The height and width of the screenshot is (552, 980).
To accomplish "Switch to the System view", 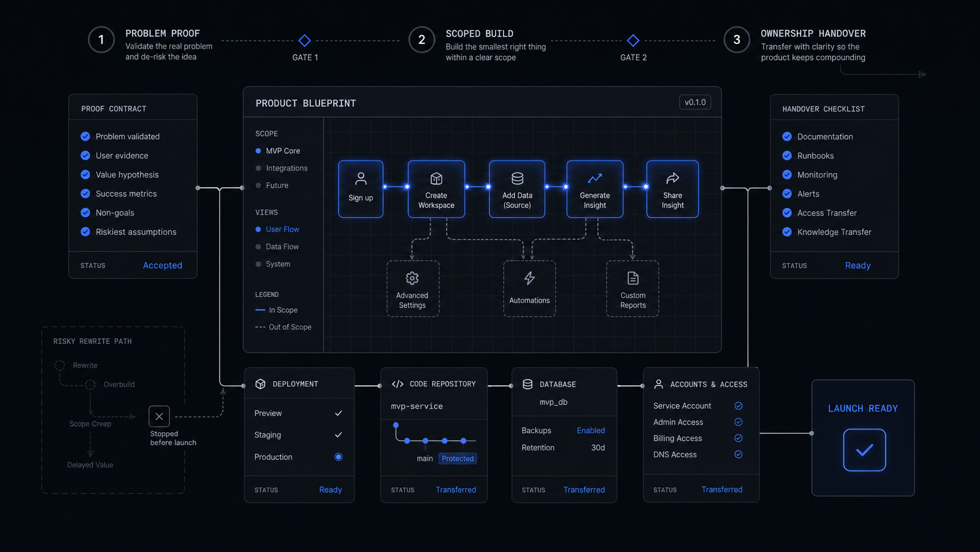I will tap(273, 265).
